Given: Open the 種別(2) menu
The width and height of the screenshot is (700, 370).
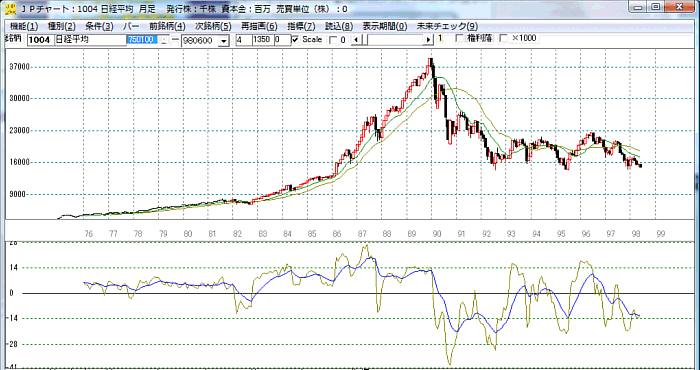Looking at the screenshot, I should (62, 26).
